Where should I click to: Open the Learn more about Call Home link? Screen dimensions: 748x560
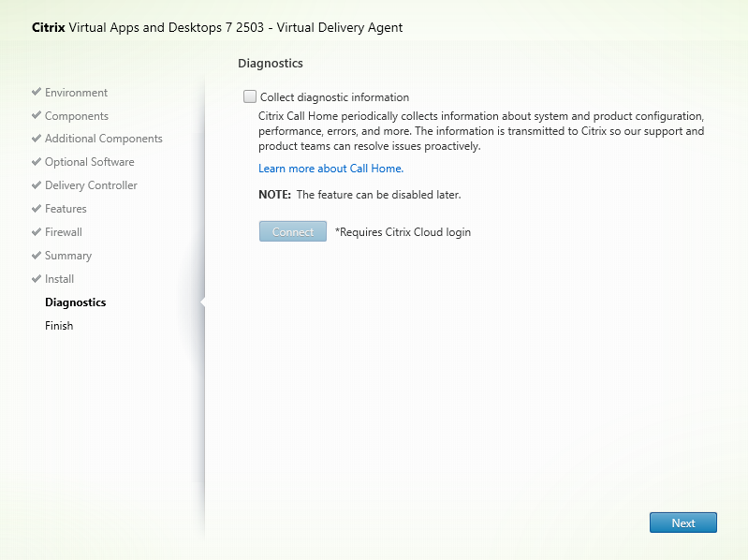330,169
